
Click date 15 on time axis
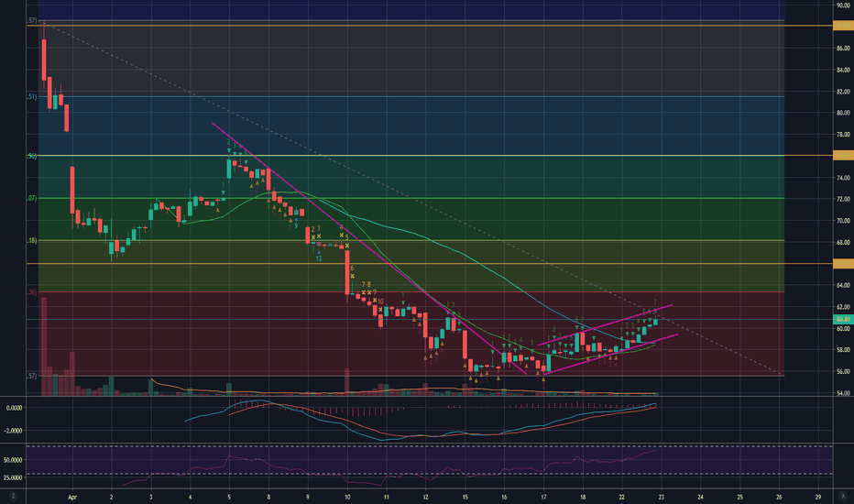(x=465, y=497)
